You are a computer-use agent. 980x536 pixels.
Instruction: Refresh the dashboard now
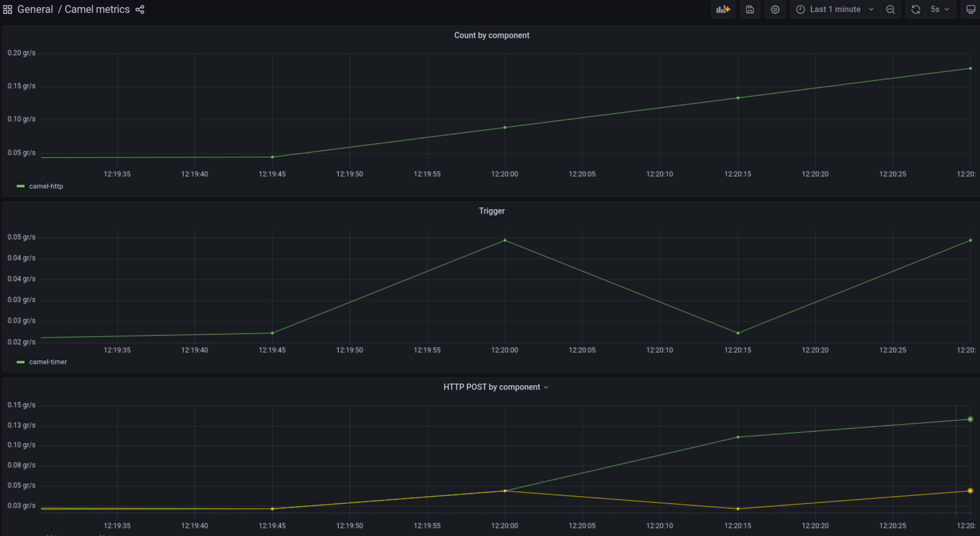[916, 10]
